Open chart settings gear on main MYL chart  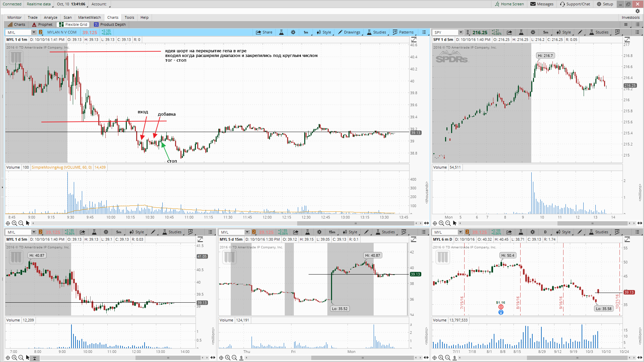point(293,32)
